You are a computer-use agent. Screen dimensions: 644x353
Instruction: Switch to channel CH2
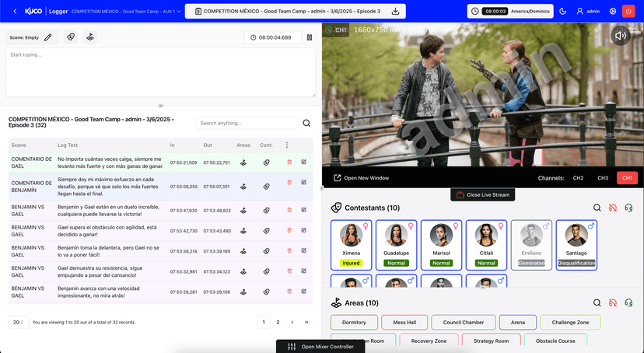click(x=578, y=178)
